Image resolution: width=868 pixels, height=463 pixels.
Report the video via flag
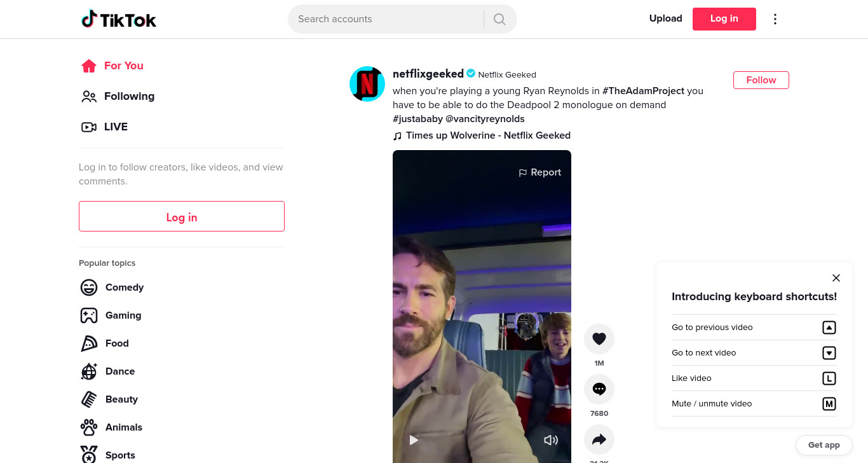pyautogui.click(x=539, y=172)
